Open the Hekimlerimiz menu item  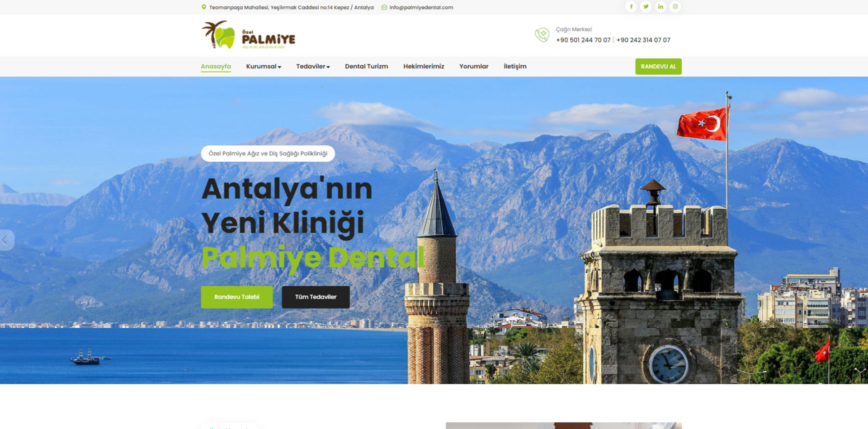pos(424,66)
